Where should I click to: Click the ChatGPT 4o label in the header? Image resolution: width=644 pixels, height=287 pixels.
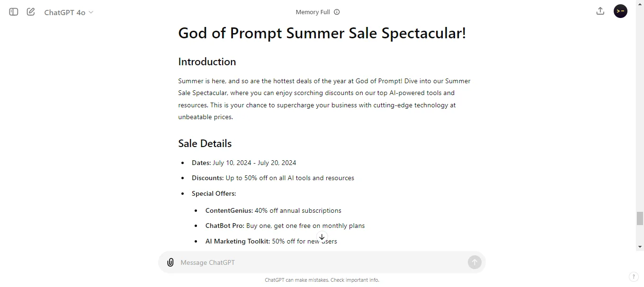64,12
